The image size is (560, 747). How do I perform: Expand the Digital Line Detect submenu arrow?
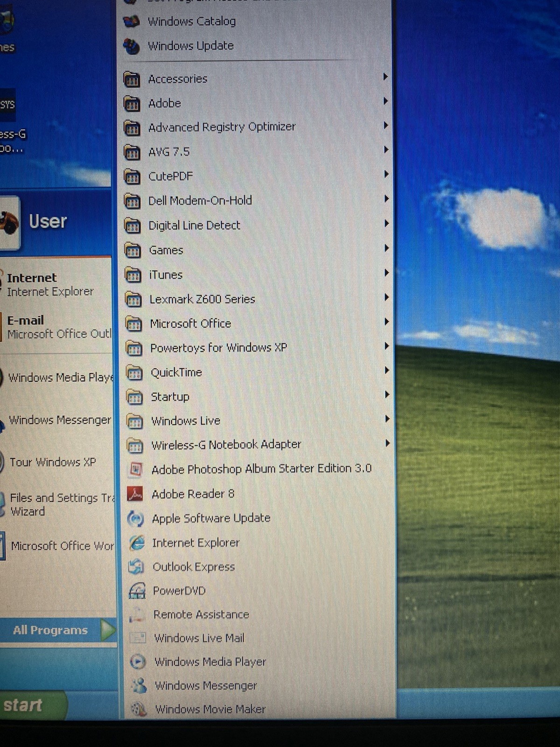coord(386,223)
